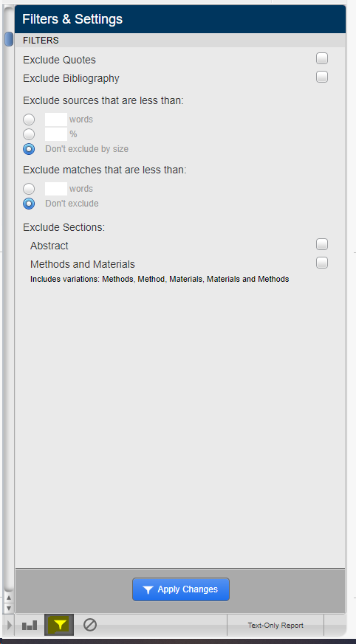Toggle the Methods and Materials checkbox
Viewport: 356px width, 644px height.
[322, 263]
